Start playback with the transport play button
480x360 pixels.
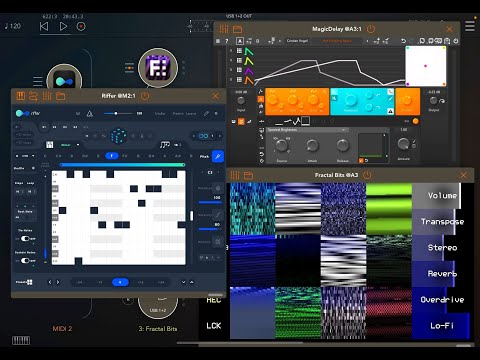[x=63, y=26]
